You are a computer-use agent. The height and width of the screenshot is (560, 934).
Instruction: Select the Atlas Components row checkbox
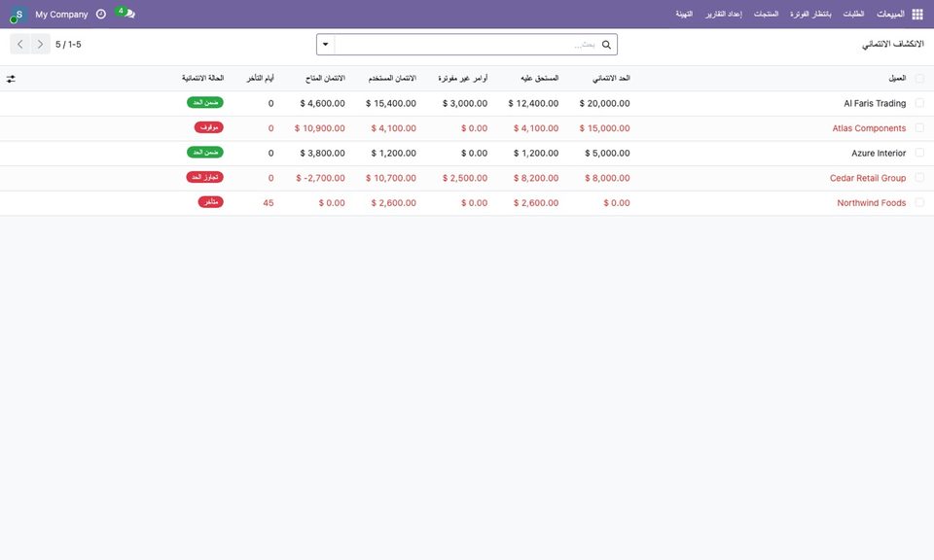click(x=919, y=128)
